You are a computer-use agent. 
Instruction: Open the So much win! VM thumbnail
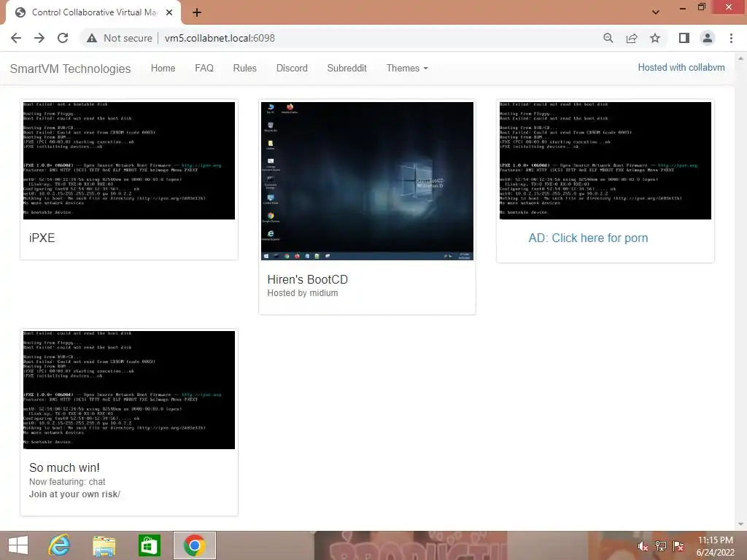(x=129, y=389)
